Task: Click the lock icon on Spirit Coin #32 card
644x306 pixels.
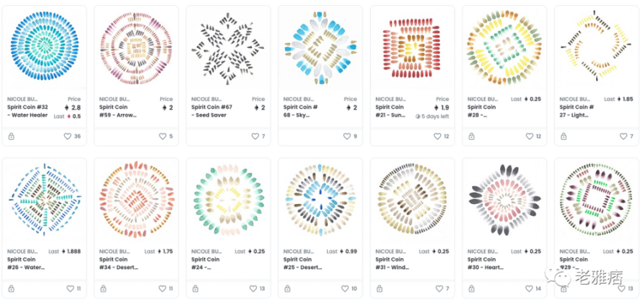Action: pyautogui.click(x=11, y=136)
